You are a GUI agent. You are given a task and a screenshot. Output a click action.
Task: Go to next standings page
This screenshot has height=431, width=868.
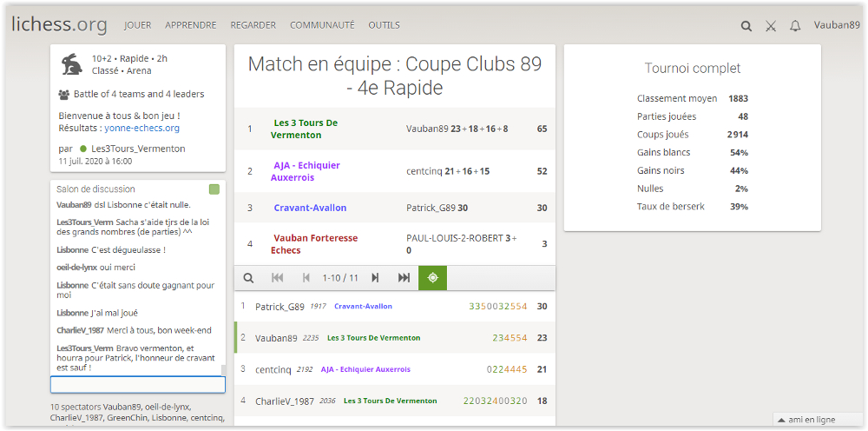[x=375, y=278]
